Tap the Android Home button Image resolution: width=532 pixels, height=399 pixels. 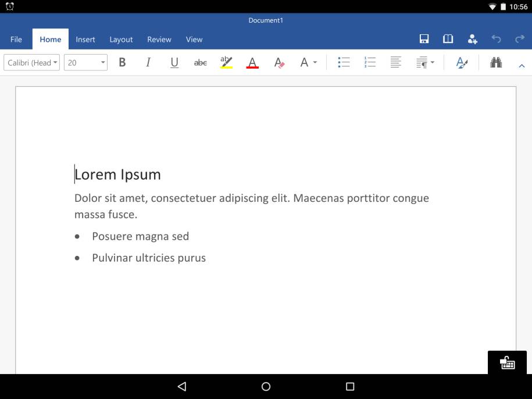(266, 386)
